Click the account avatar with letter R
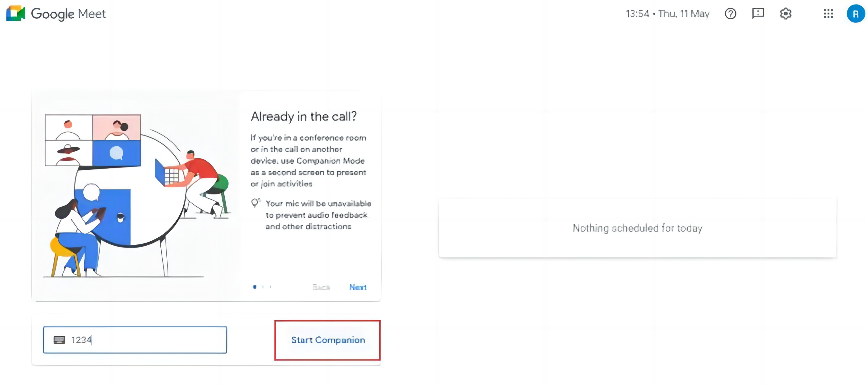This screenshot has height=387, width=868. [x=856, y=14]
